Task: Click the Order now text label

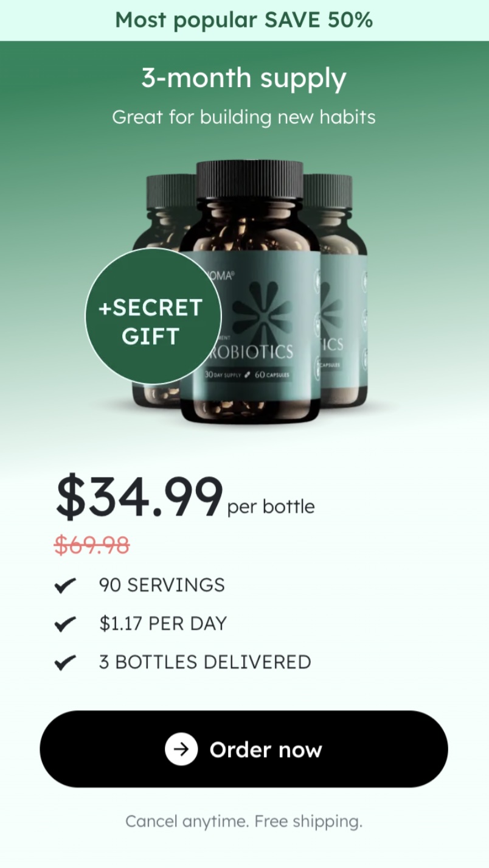Action: tap(266, 750)
